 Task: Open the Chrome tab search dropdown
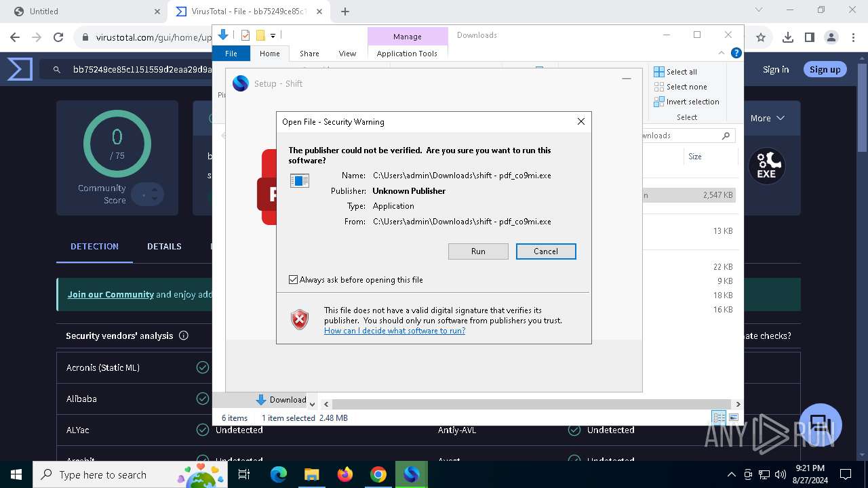point(759,10)
